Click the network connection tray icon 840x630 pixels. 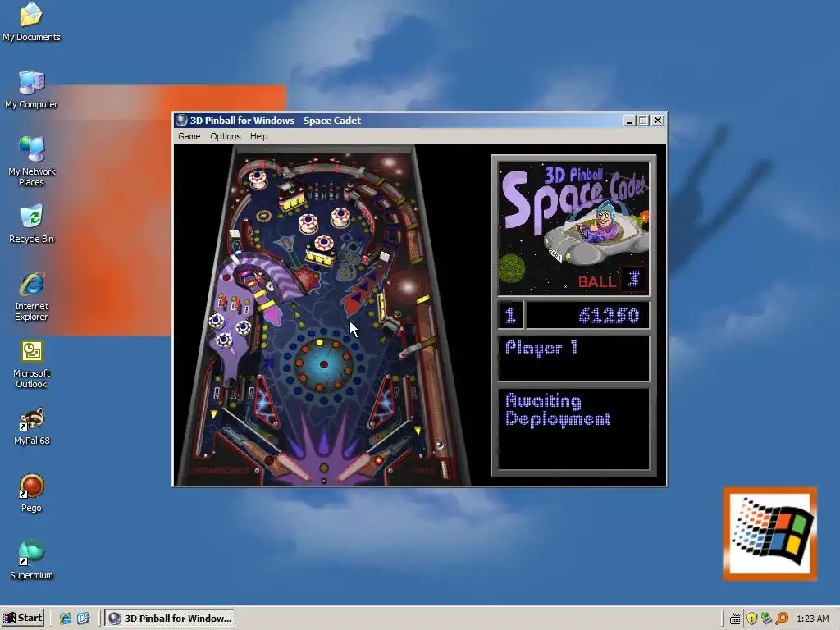(x=767, y=619)
